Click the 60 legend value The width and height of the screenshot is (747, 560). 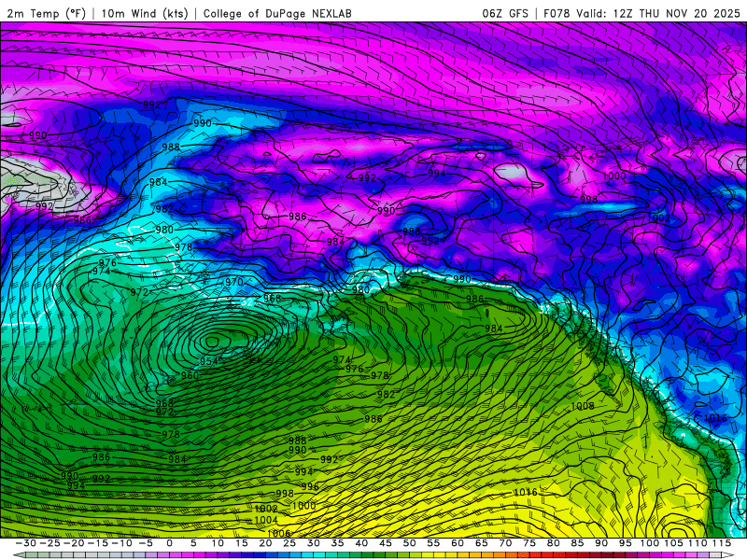(458, 543)
